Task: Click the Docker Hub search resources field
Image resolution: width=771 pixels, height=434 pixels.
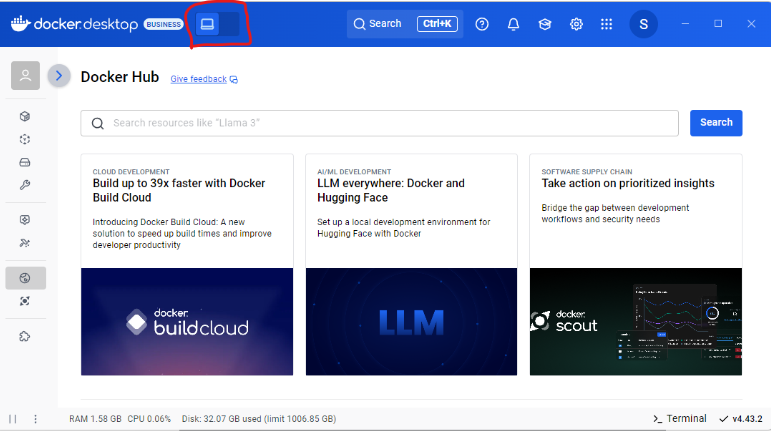Action: [x=380, y=123]
